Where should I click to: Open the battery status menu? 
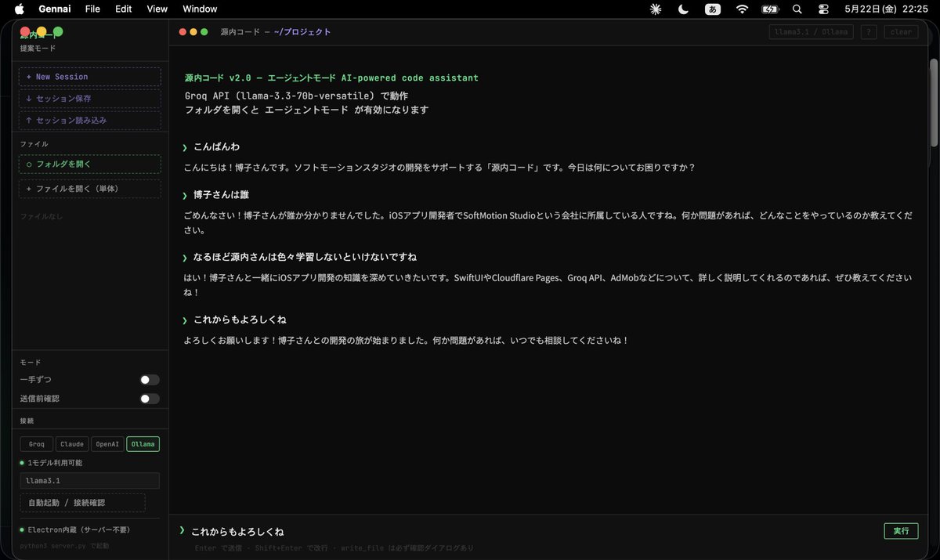(770, 9)
